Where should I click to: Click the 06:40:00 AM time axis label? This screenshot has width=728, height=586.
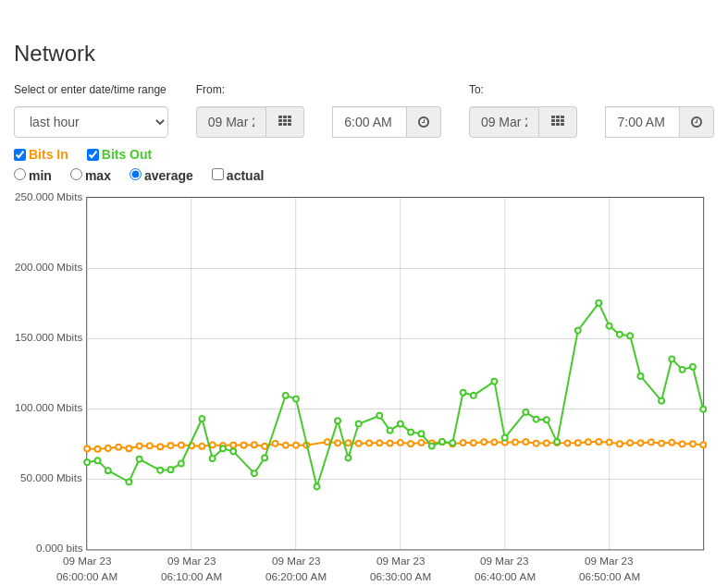(505, 577)
